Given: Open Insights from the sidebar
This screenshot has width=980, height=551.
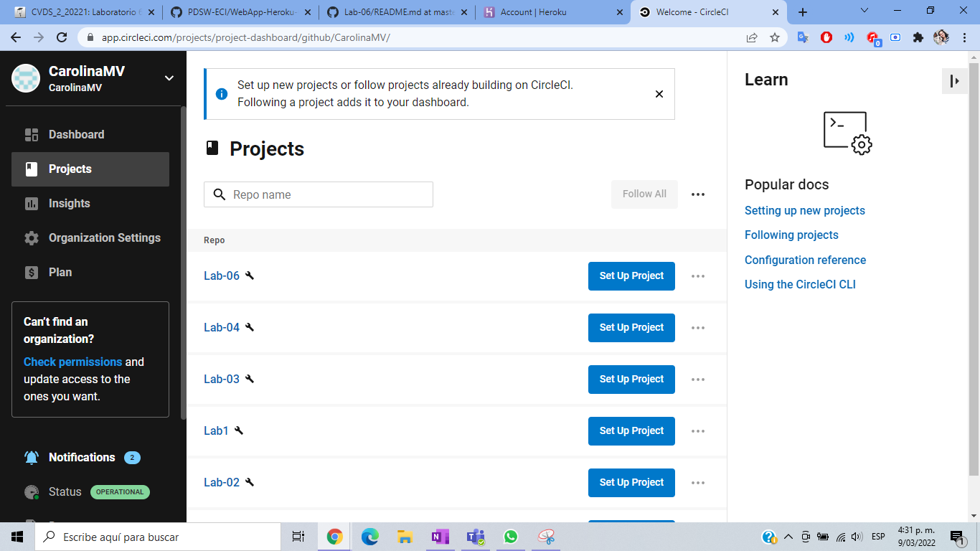Looking at the screenshot, I should tap(90, 203).
